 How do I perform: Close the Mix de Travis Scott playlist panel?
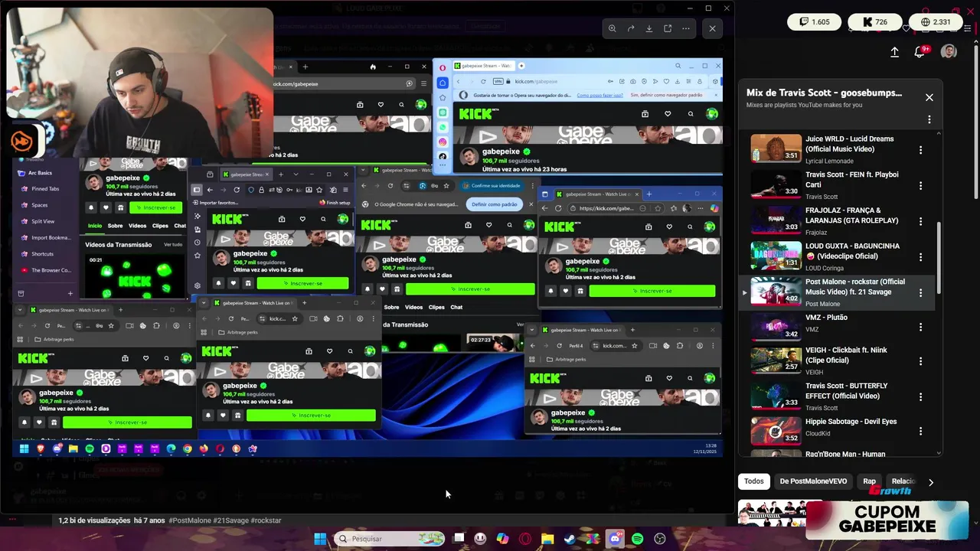point(929,97)
